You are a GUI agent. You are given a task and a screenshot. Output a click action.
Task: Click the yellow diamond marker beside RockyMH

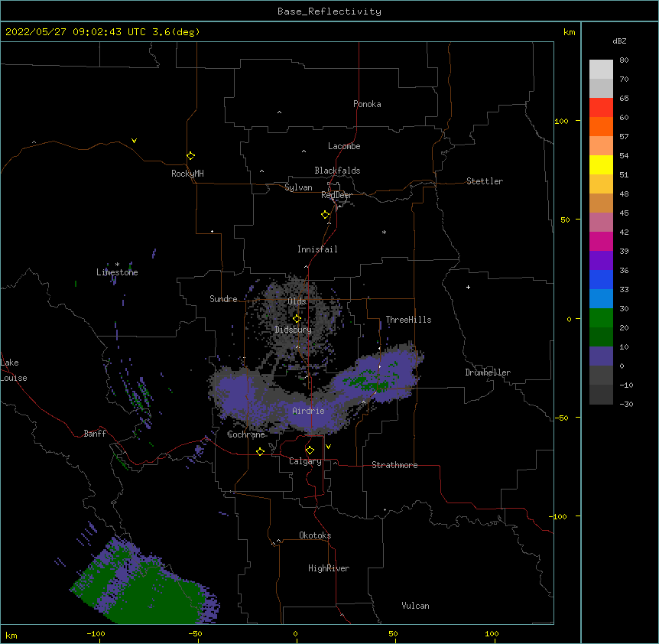pyautogui.click(x=191, y=156)
